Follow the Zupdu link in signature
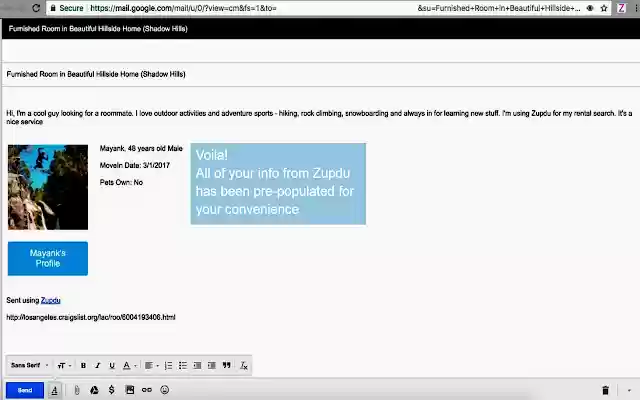The height and width of the screenshot is (400, 640). [x=51, y=300]
